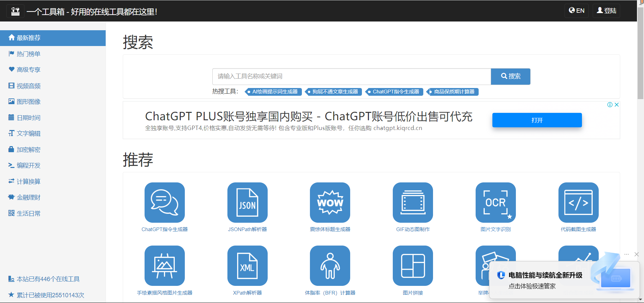Open the 热门榜单 sidebar category
The height and width of the screenshot is (303, 644).
point(53,54)
